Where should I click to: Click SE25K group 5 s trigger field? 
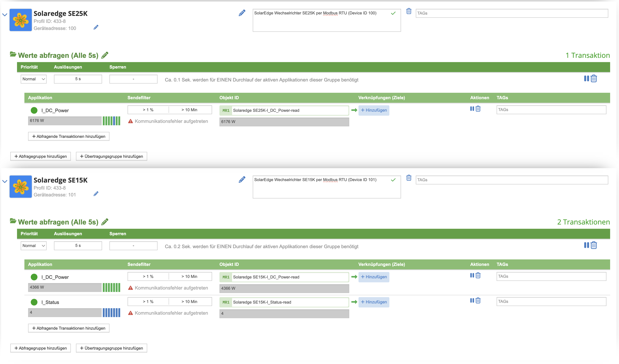(78, 79)
